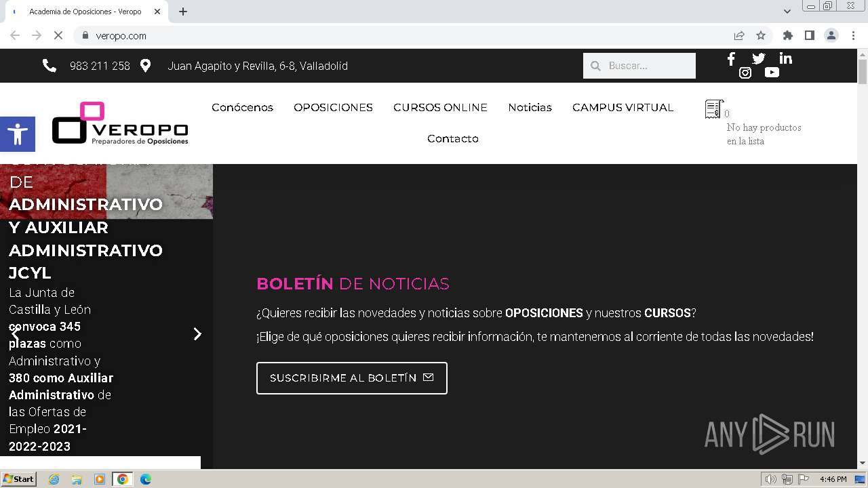The width and height of the screenshot is (868, 488).
Task: Click volume icon in system tray
Action: coord(770,479)
